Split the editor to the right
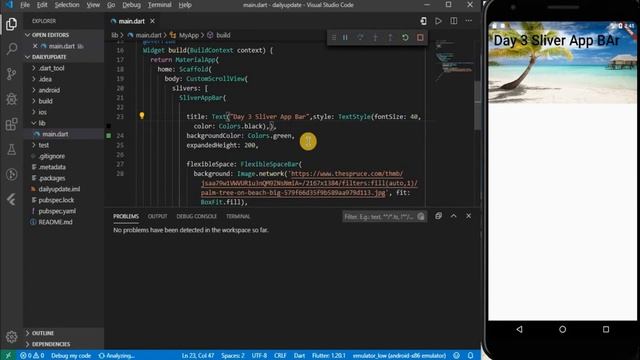This screenshot has width=640, height=360. pos(453,21)
